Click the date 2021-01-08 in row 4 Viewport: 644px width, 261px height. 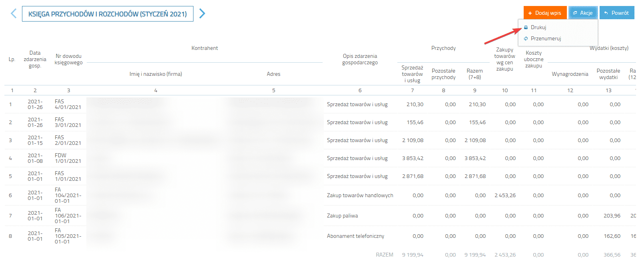coord(35,158)
